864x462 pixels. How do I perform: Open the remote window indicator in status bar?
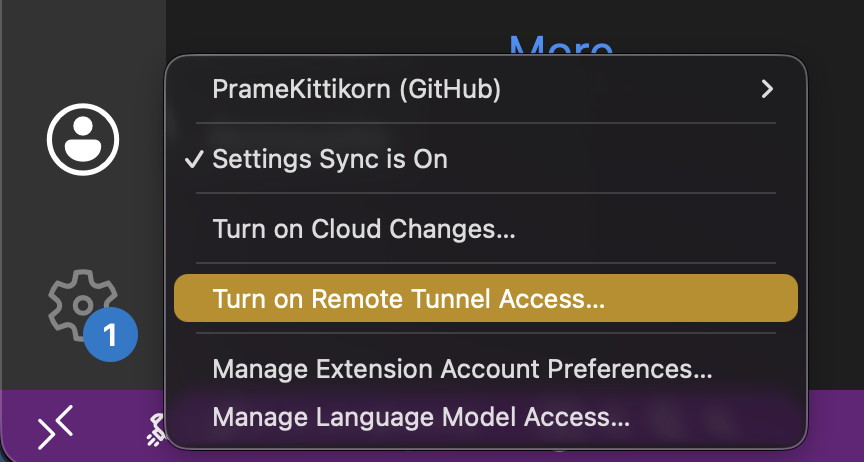tap(55, 430)
